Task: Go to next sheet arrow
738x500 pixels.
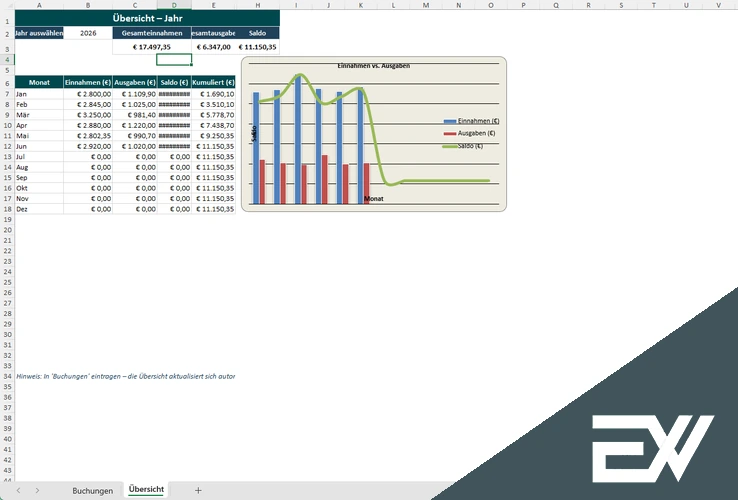Action: 37,491
